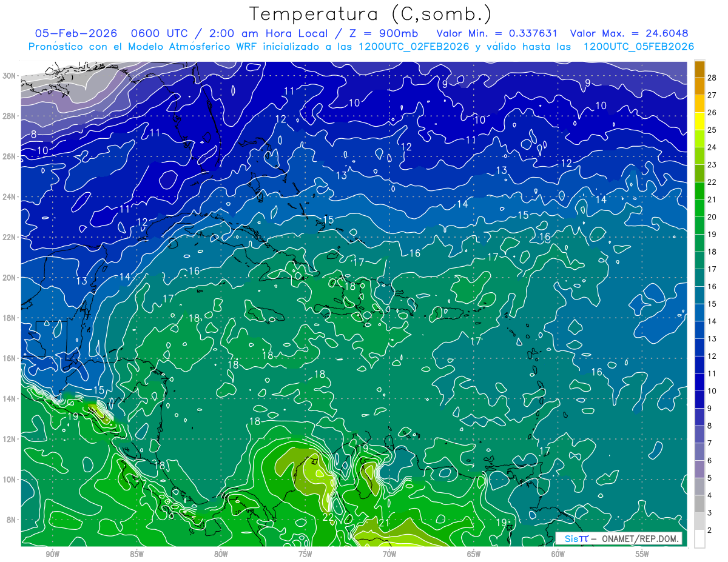Click the colorbar label '2'
Viewport: 728px width, 562px height.
point(710,530)
